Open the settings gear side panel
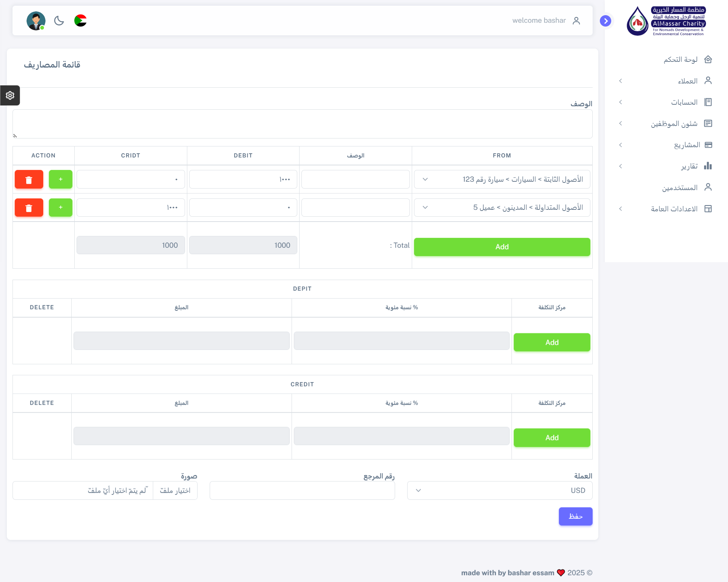The width and height of the screenshot is (728, 582). tap(10, 95)
